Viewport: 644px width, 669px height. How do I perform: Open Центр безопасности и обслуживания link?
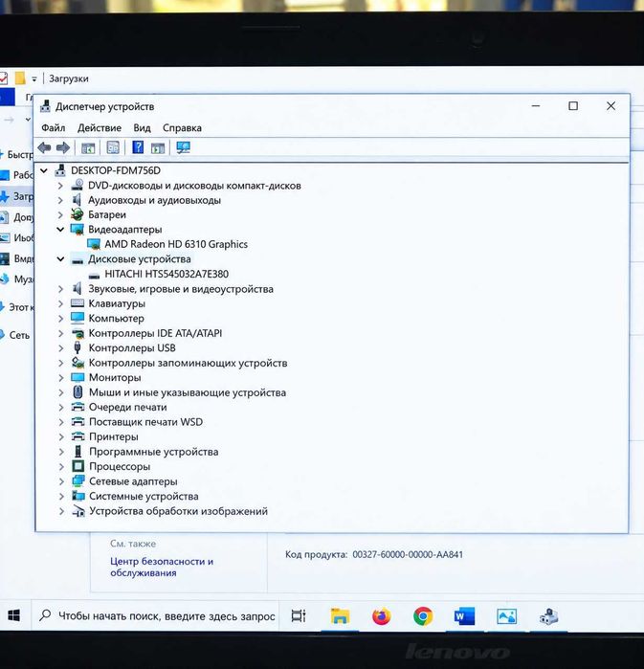pyautogui.click(x=162, y=567)
